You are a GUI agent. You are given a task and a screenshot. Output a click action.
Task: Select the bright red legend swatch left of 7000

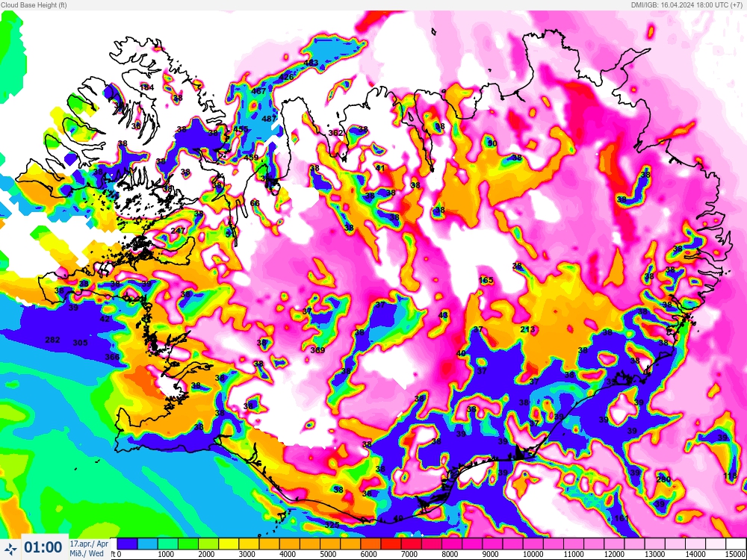click(391, 544)
